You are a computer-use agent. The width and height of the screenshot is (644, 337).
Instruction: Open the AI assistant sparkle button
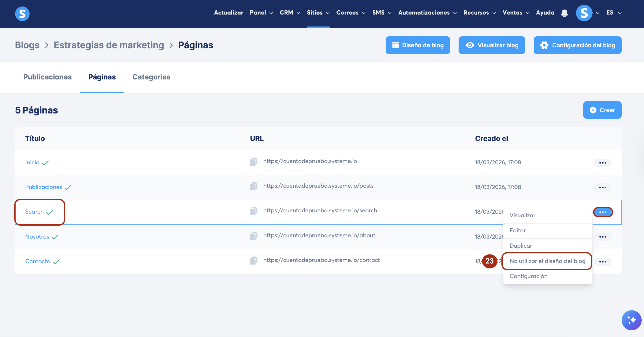631,320
